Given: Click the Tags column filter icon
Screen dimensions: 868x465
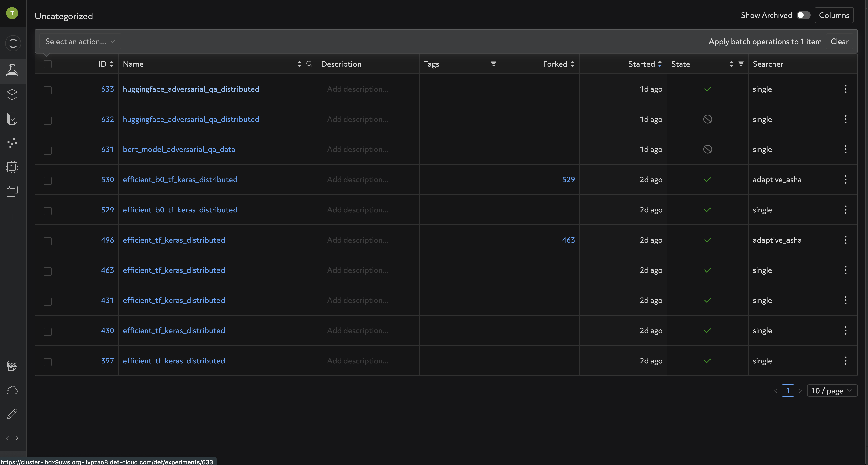Looking at the screenshot, I should [x=493, y=64].
